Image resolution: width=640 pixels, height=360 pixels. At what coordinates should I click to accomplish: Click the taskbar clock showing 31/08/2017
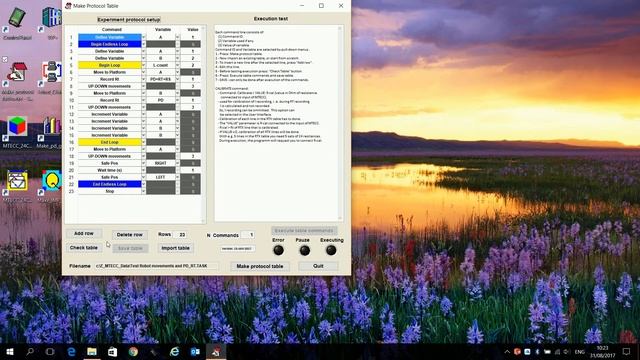click(x=602, y=351)
